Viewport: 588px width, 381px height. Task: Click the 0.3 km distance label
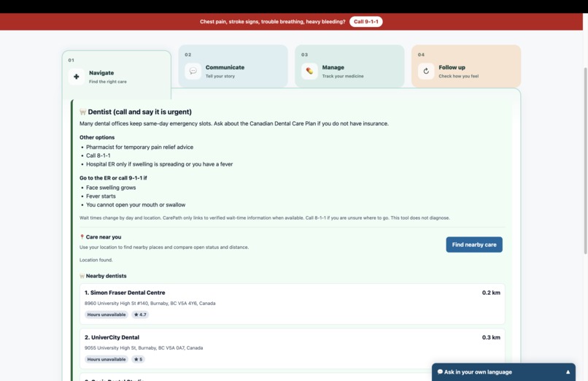point(491,337)
